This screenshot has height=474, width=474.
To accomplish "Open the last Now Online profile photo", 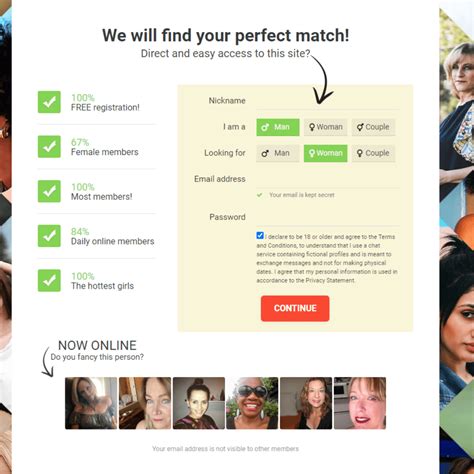I will [x=360, y=403].
